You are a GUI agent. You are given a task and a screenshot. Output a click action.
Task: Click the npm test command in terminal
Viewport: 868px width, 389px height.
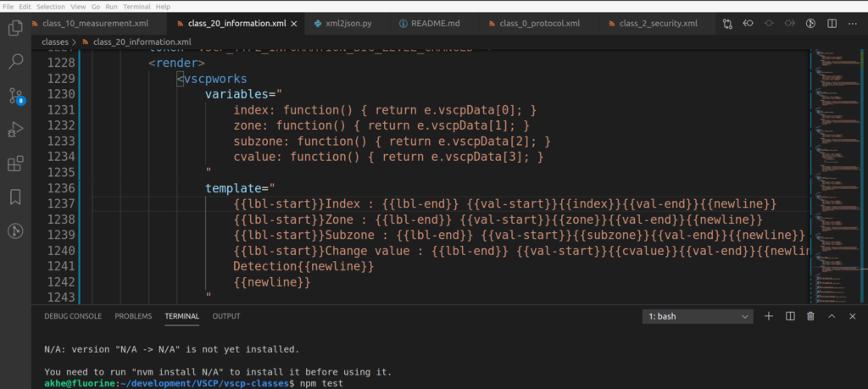point(320,383)
